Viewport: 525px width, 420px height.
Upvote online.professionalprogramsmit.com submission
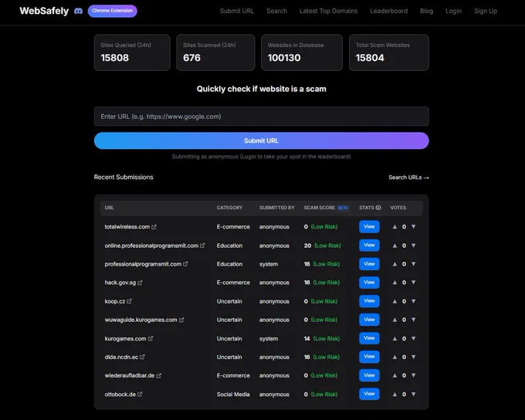[x=395, y=246]
